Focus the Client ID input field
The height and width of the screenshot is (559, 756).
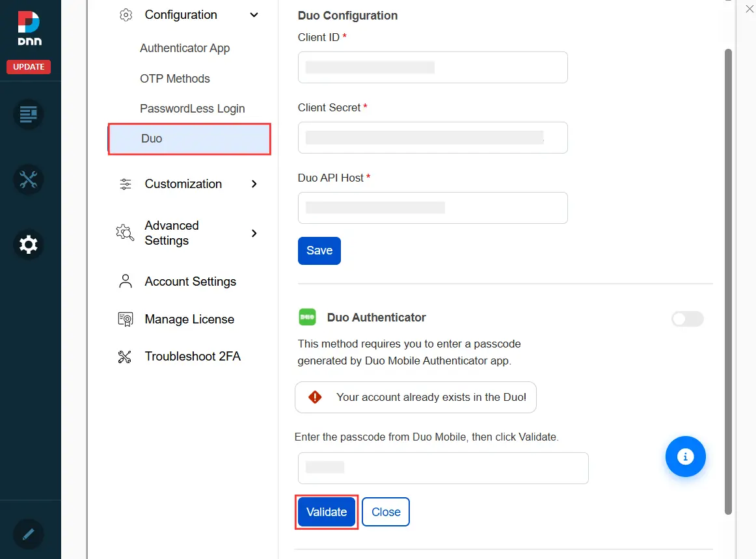coord(433,68)
